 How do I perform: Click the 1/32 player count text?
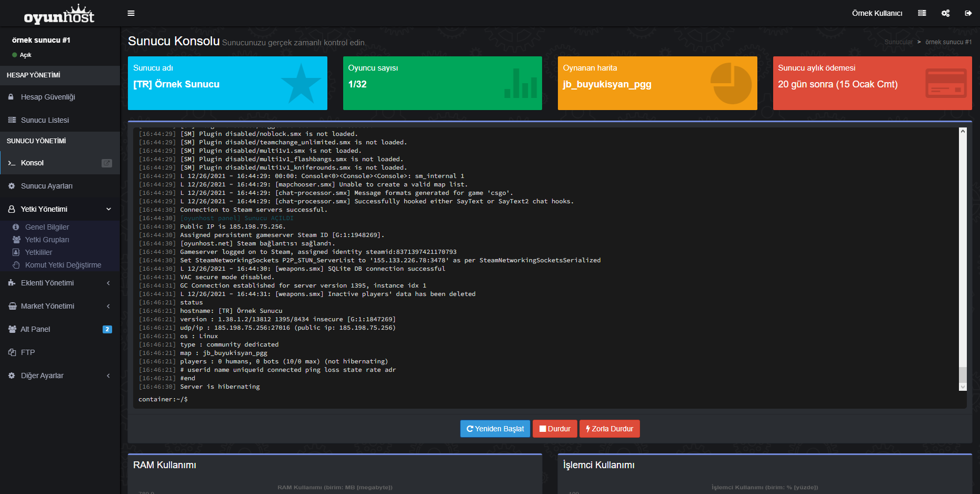click(x=357, y=84)
